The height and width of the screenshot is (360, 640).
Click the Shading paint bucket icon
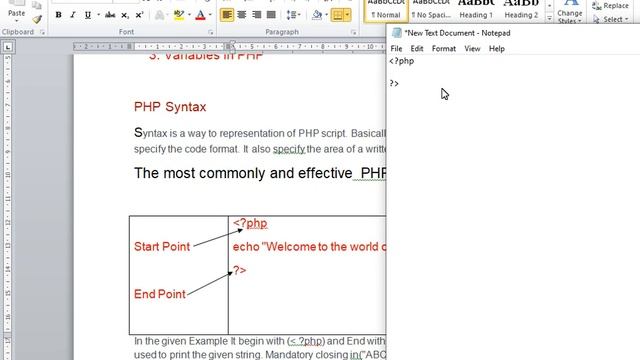tap(317, 15)
